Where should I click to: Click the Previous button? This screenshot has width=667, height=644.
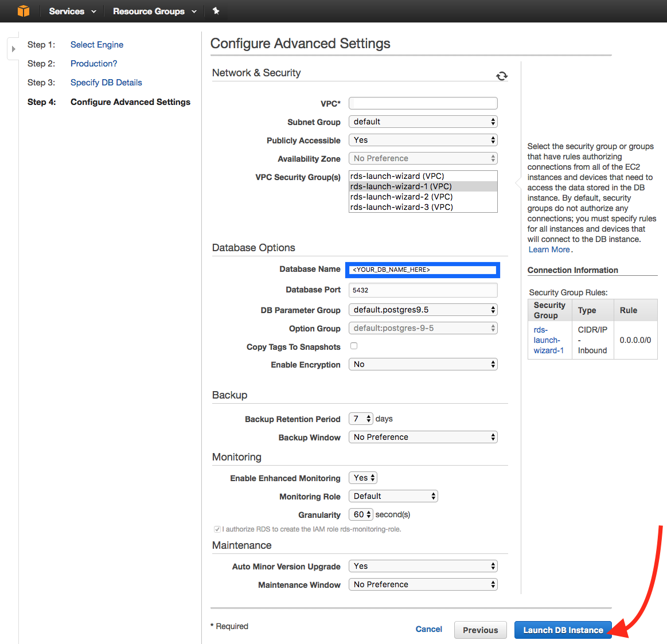[x=480, y=630]
